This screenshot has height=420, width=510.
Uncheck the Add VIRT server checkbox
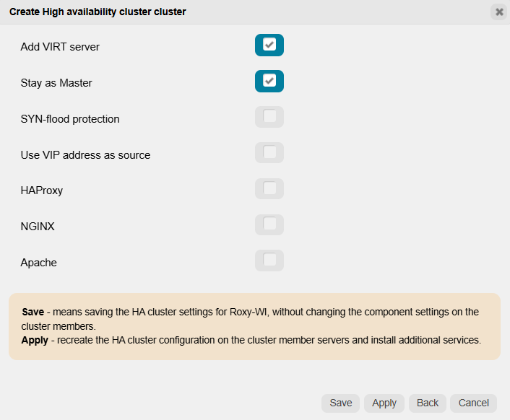pos(269,45)
